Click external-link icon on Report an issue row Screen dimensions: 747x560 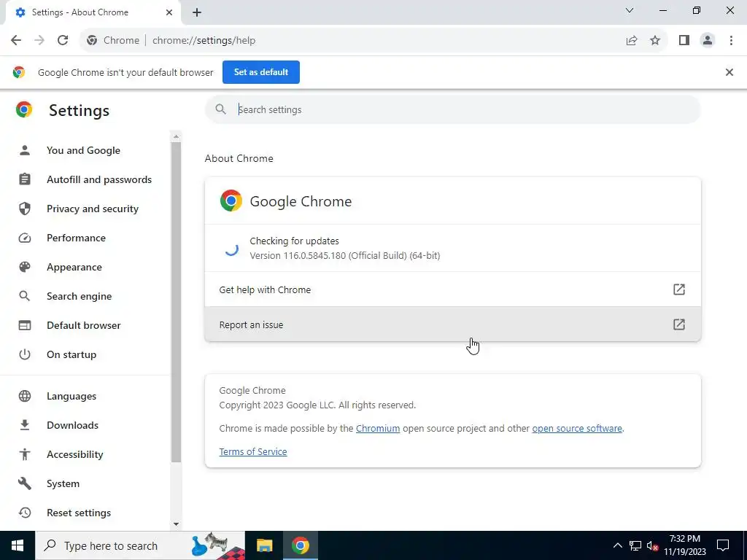[x=679, y=324]
